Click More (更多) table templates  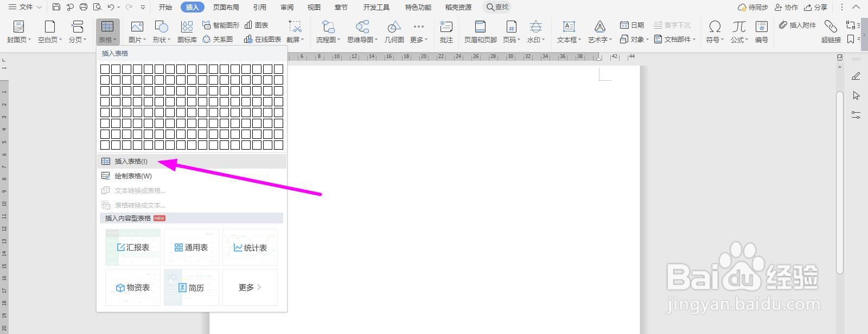[x=250, y=287]
